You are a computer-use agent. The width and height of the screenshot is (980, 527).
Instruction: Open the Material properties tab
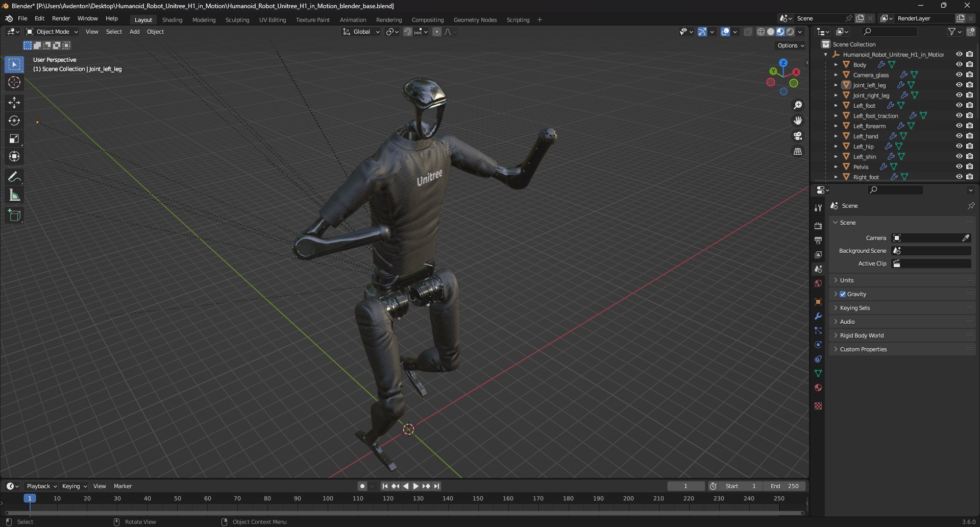click(x=818, y=388)
